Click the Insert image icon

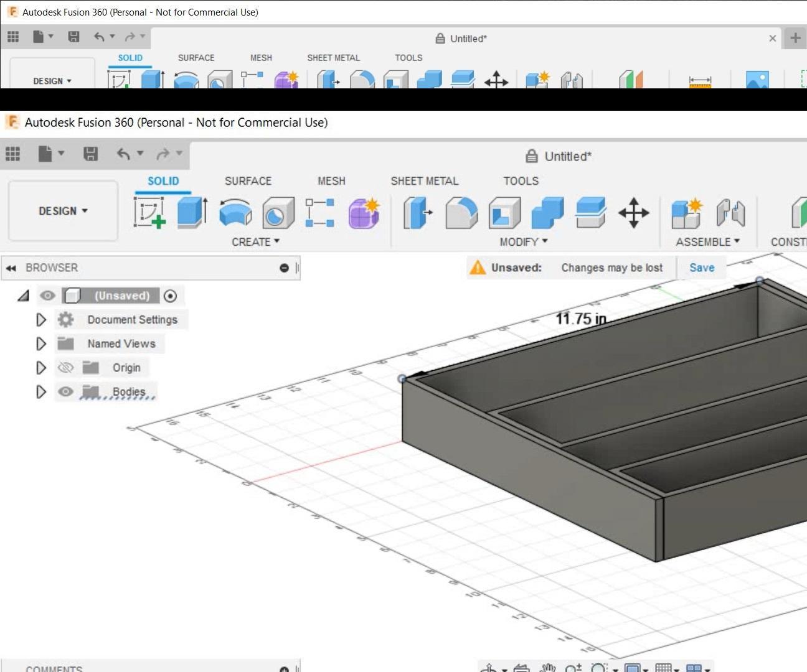tap(757, 80)
